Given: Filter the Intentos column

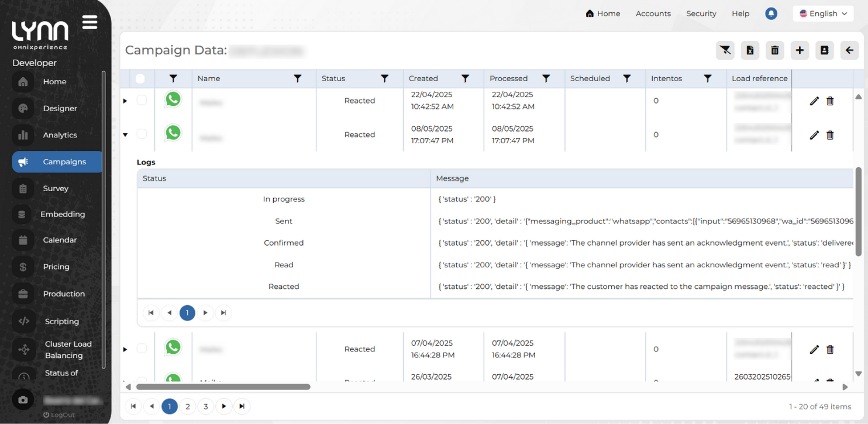Looking at the screenshot, I should [x=708, y=78].
